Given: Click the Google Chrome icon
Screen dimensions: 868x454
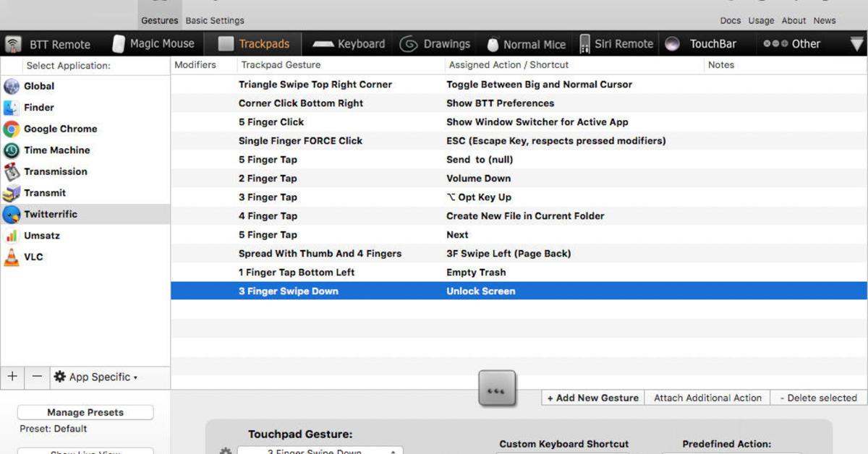Looking at the screenshot, I should tap(12, 129).
